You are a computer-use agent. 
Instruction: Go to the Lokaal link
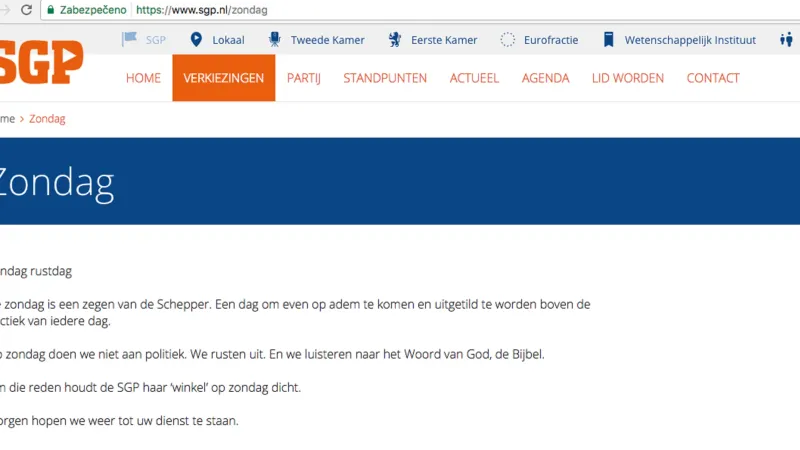tap(228, 40)
